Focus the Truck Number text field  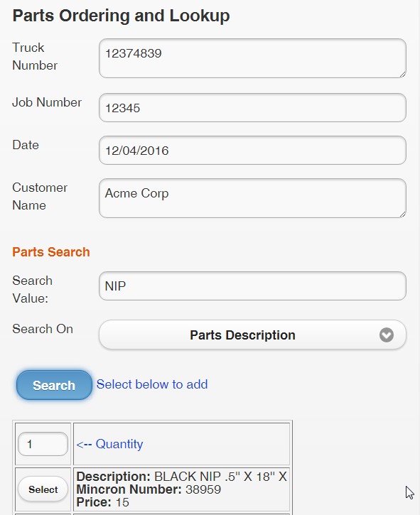coord(252,58)
